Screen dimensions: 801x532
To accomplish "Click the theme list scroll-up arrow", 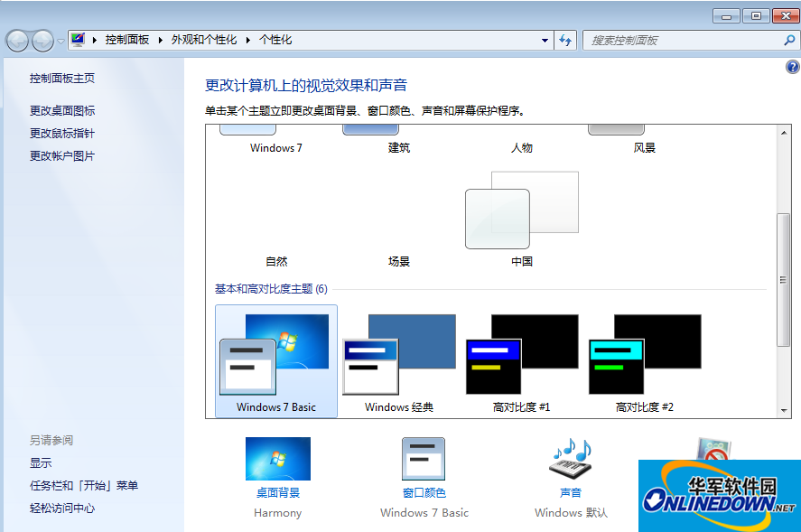I will click(784, 133).
